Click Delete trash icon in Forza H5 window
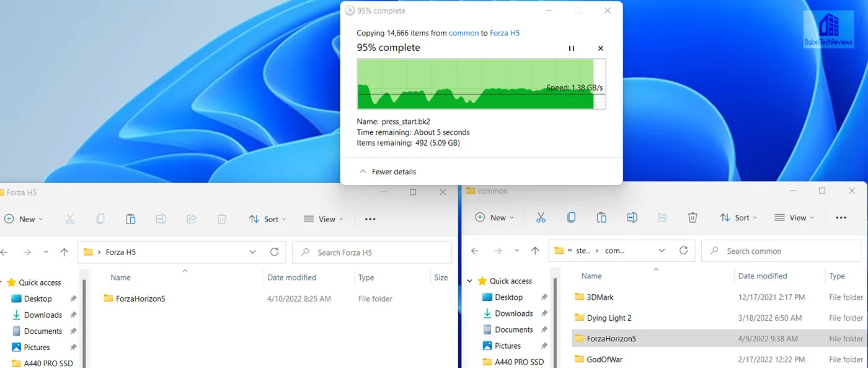Viewport: 868px width, 368px height. tap(221, 219)
